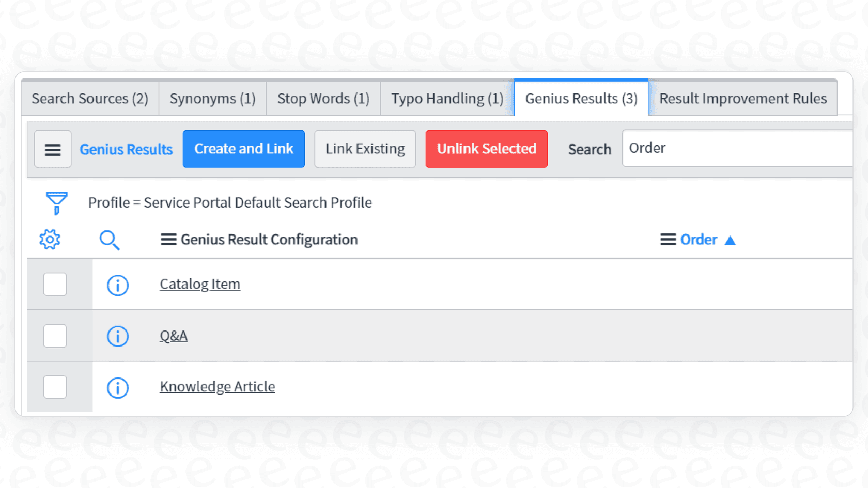Image resolution: width=868 pixels, height=488 pixels.
Task: Open the info icon for Knowledge Article
Action: pos(117,387)
